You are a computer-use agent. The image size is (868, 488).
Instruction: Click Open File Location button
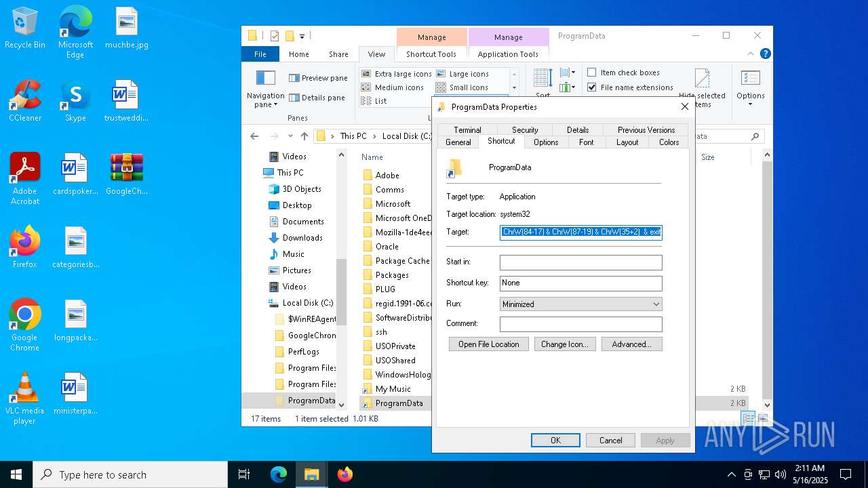pos(488,344)
